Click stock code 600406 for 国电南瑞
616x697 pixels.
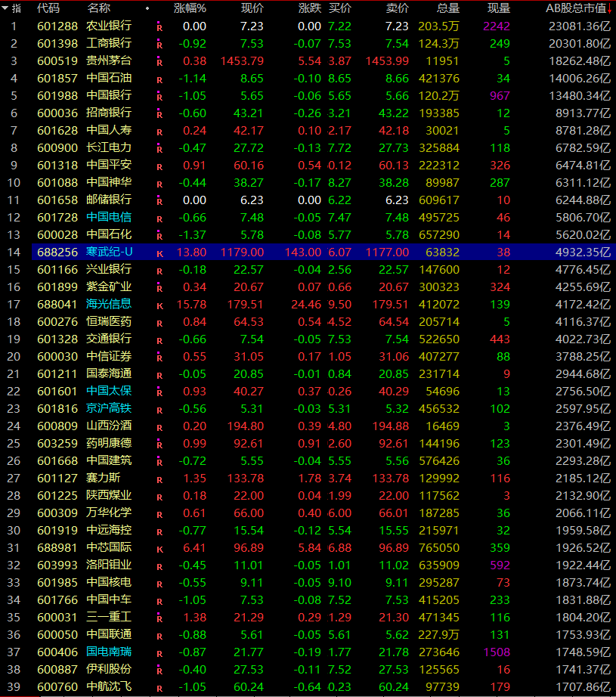click(x=57, y=652)
